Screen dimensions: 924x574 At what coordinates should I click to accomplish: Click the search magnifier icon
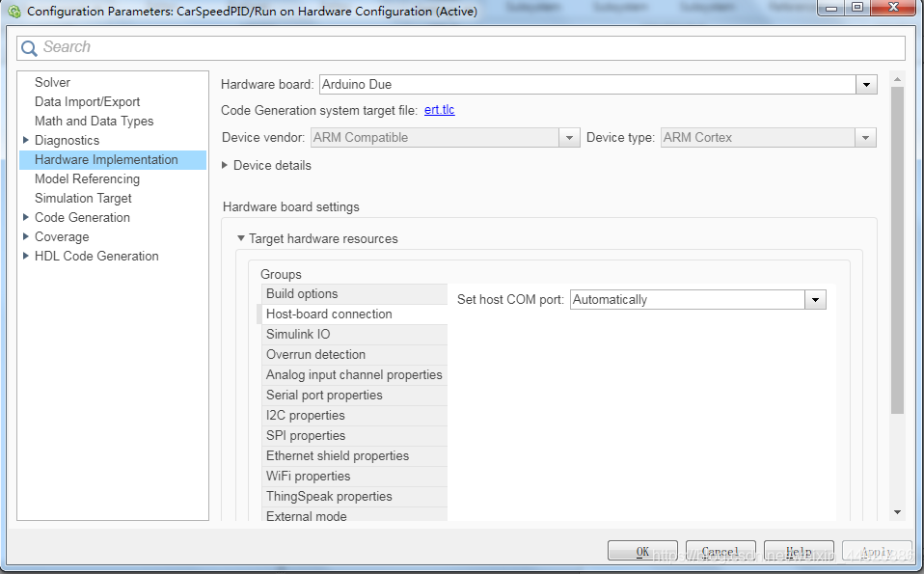pos(29,48)
